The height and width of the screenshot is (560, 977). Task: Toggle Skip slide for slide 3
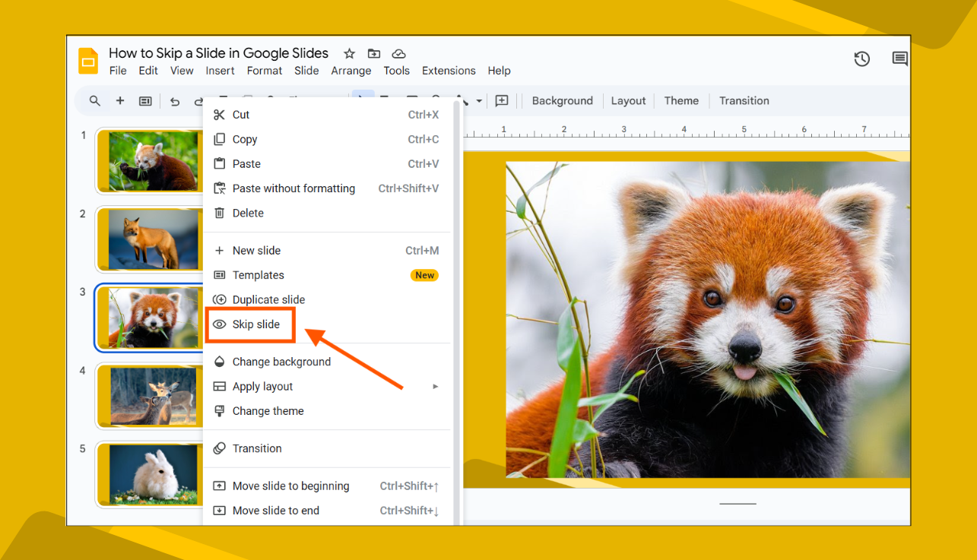pyautogui.click(x=251, y=324)
